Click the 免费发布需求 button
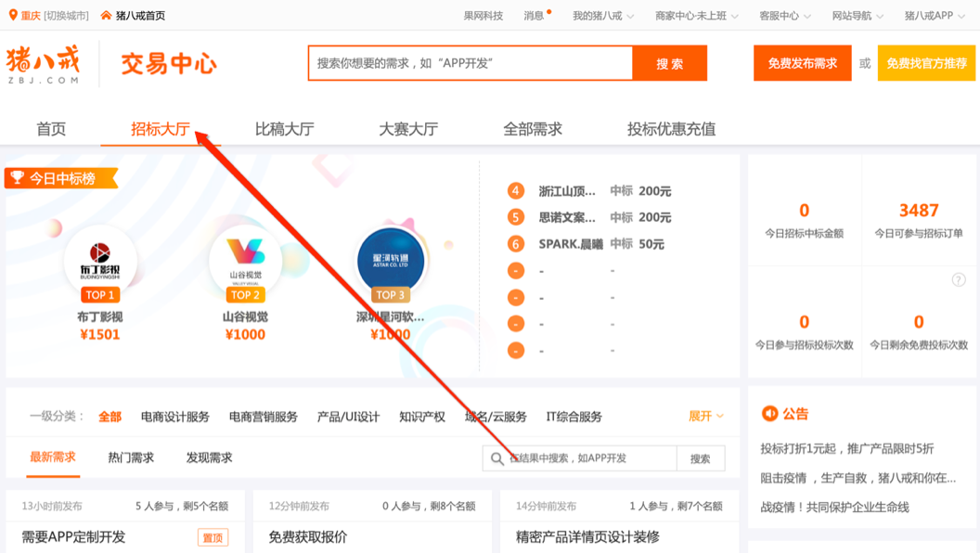The height and width of the screenshot is (553, 980). 803,63
